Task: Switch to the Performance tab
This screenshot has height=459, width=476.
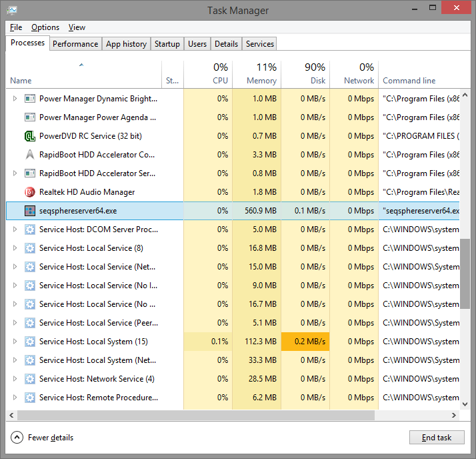Action: [x=75, y=44]
